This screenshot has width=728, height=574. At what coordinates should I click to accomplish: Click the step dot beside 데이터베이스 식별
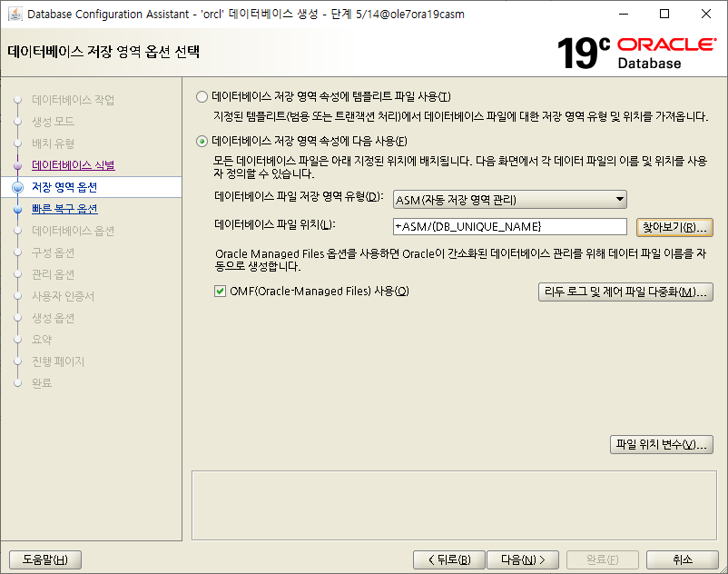(17, 165)
